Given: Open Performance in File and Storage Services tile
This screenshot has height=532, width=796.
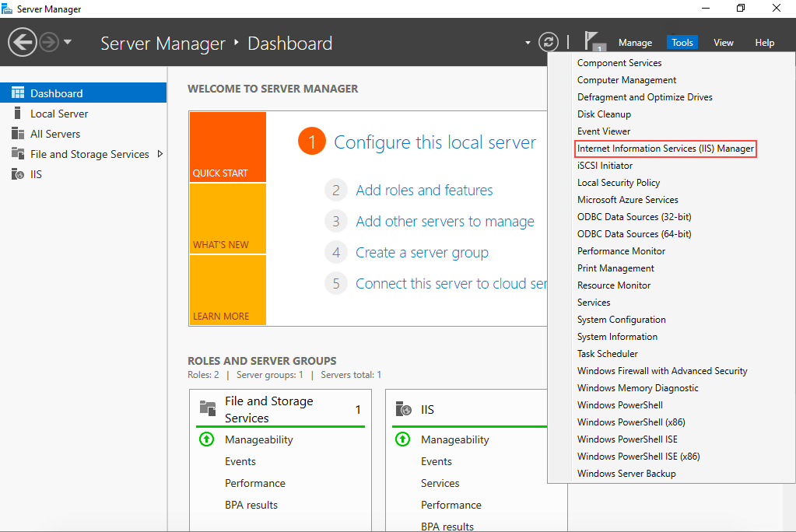Looking at the screenshot, I should point(255,483).
